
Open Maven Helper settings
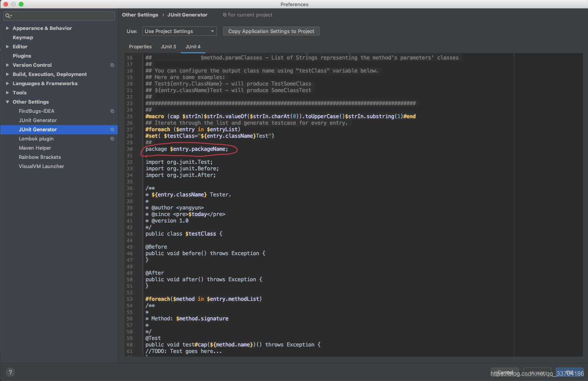click(x=35, y=148)
